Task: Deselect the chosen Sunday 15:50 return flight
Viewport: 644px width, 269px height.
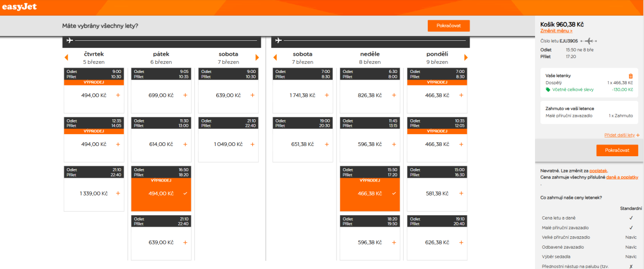Action: (394, 193)
